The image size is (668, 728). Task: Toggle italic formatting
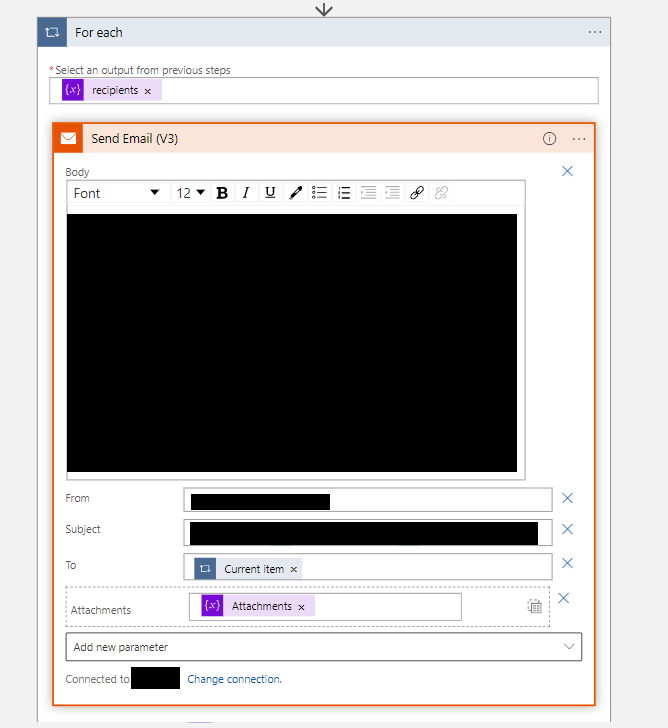tap(246, 193)
